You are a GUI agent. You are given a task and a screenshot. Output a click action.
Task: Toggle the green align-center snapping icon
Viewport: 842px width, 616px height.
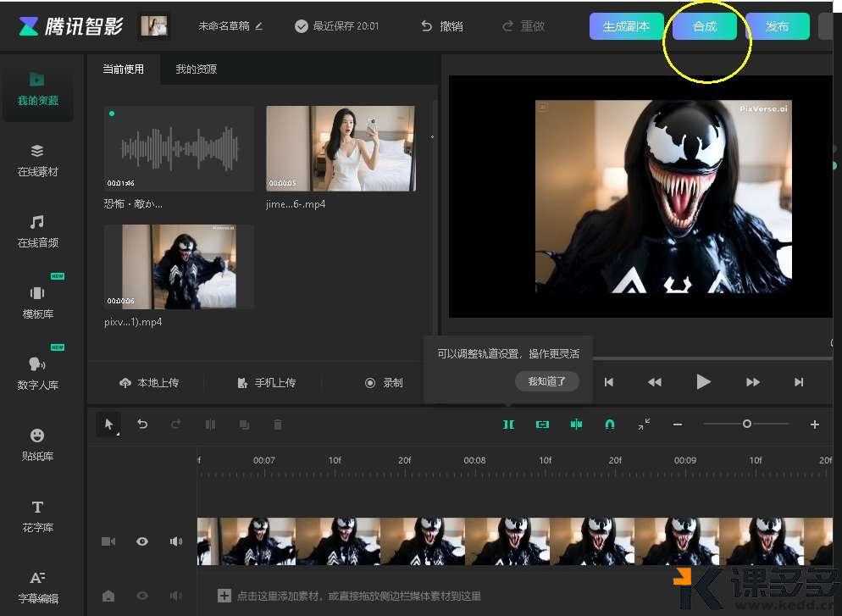[576, 425]
